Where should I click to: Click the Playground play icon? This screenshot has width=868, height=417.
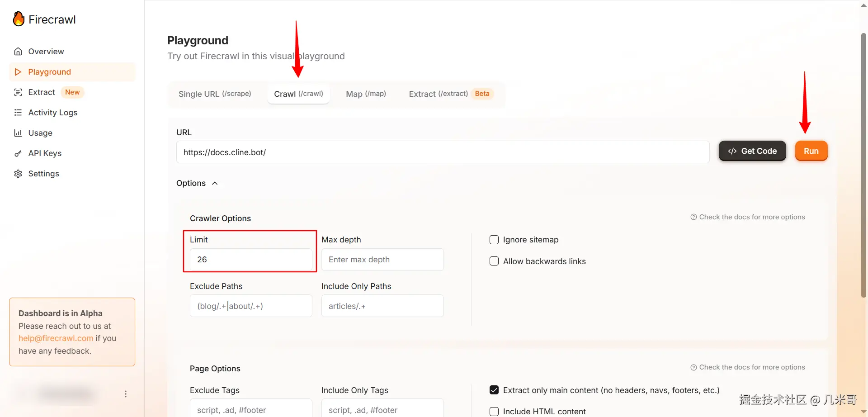click(18, 72)
